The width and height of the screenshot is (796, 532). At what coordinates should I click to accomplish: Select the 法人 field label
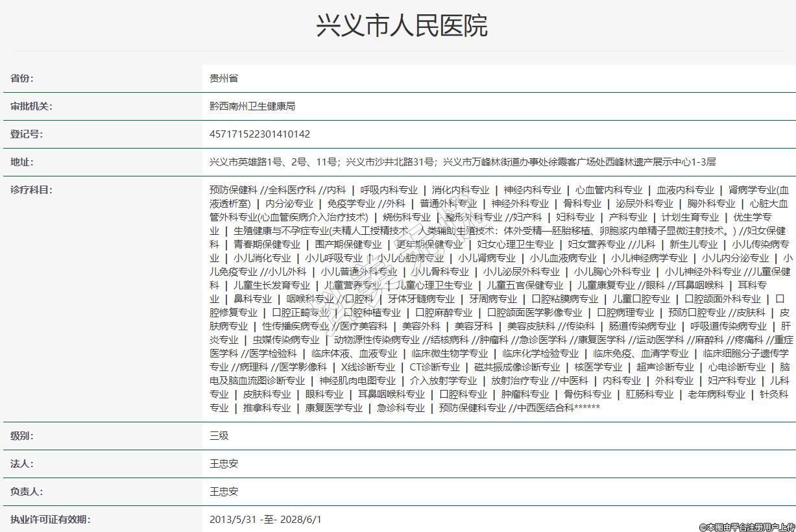pyautogui.click(x=21, y=464)
